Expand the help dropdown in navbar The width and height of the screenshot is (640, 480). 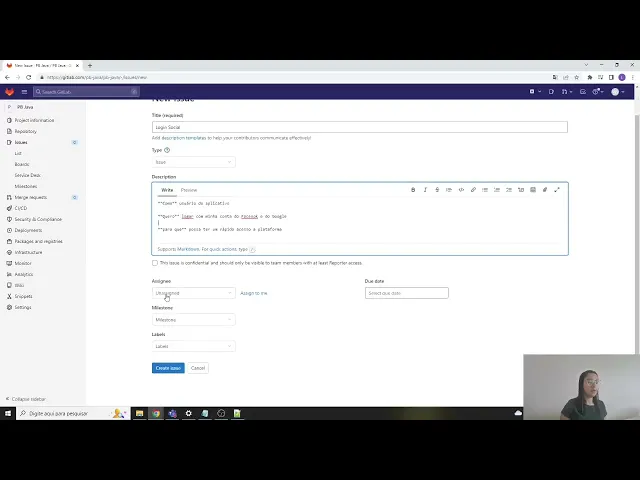tap(598, 92)
